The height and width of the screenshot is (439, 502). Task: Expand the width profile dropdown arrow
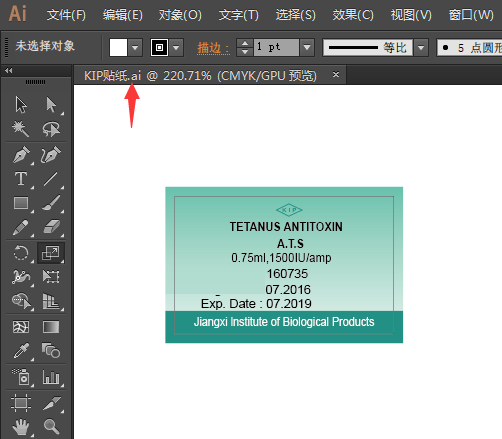pyautogui.click(x=421, y=48)
